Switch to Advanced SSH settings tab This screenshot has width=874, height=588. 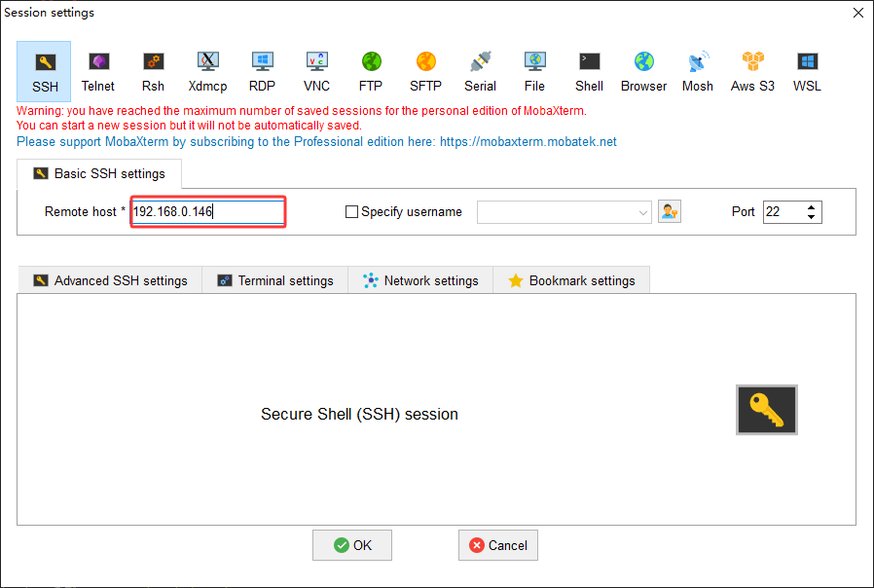(110, 280)
